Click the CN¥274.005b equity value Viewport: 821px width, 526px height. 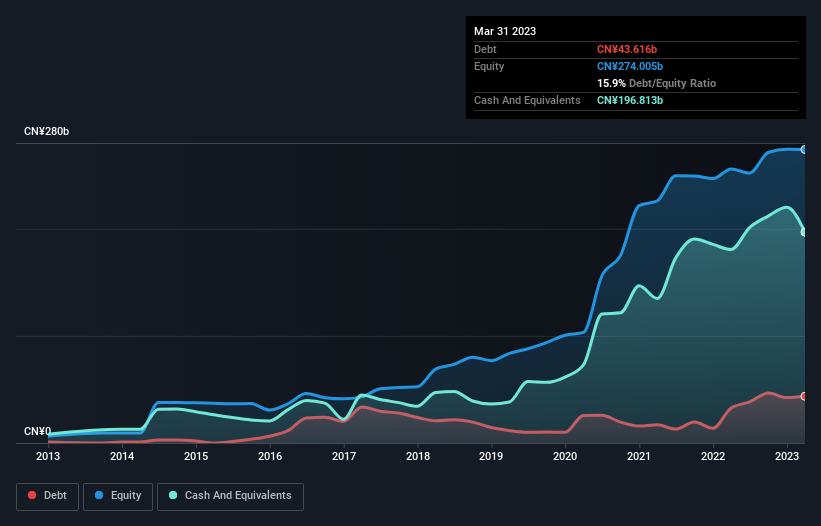coord(630,66)
